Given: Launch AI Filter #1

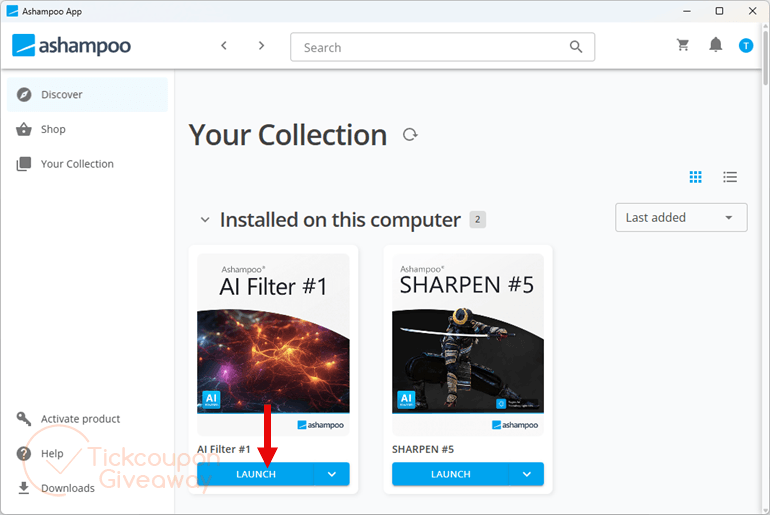Looking at the screenshot, I should [x=255, y=474].
